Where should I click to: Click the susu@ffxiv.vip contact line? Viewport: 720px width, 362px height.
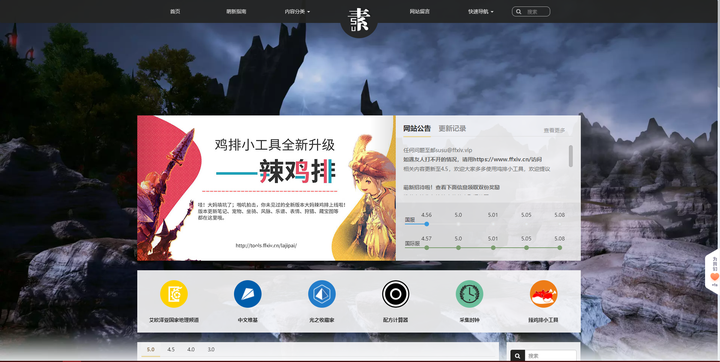tap(438, 150)
